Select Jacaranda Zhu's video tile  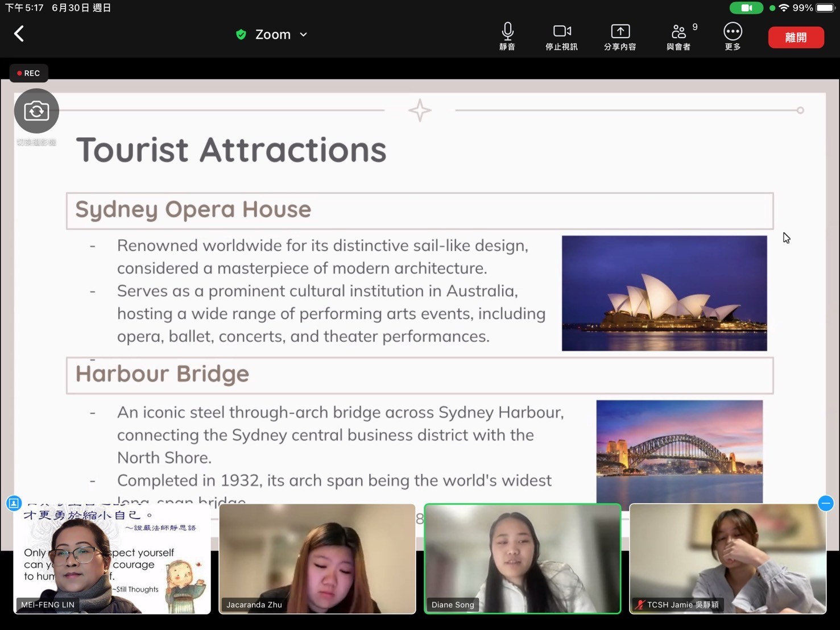317,558
